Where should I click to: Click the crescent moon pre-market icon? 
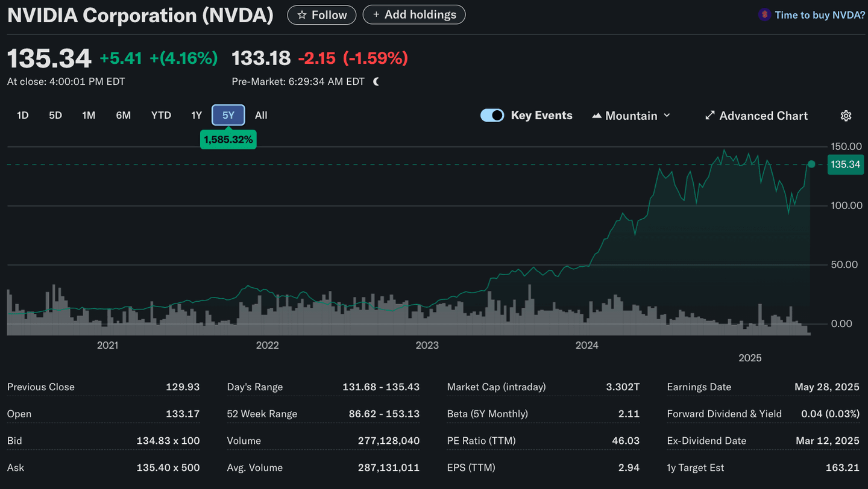click(376, 81)
